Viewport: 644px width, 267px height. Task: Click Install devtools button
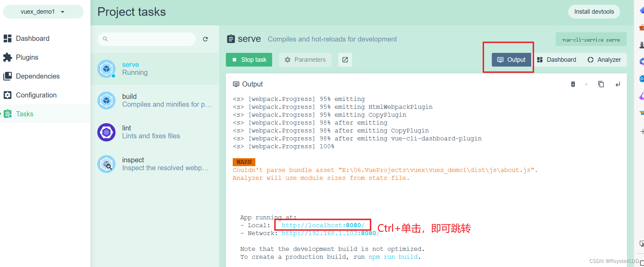(x=594, y=12)
